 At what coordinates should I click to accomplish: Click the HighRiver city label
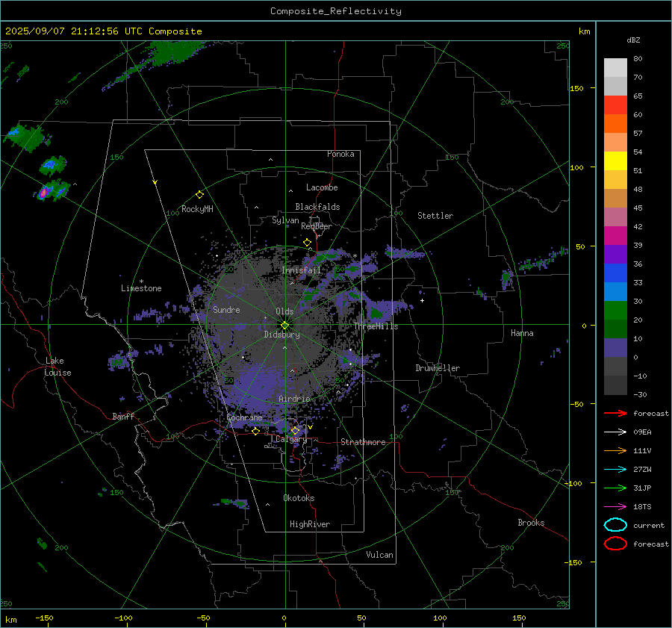310,524
